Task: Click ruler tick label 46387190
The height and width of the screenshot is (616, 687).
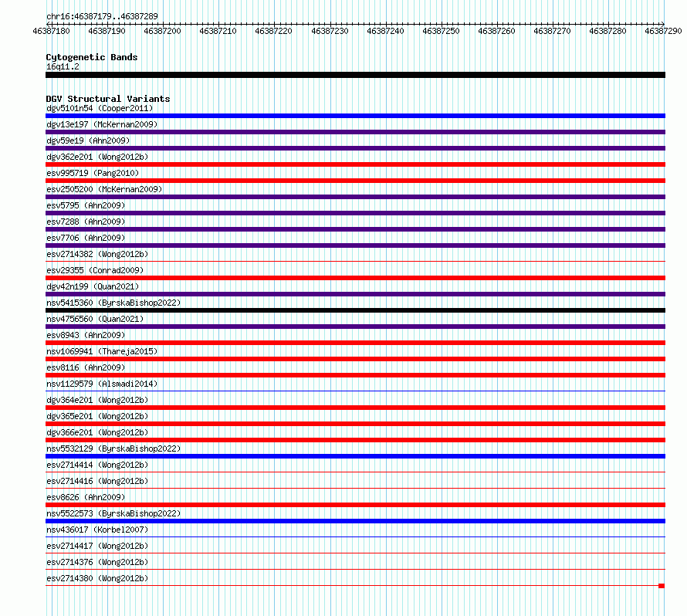Action: [x=107, y=31]
